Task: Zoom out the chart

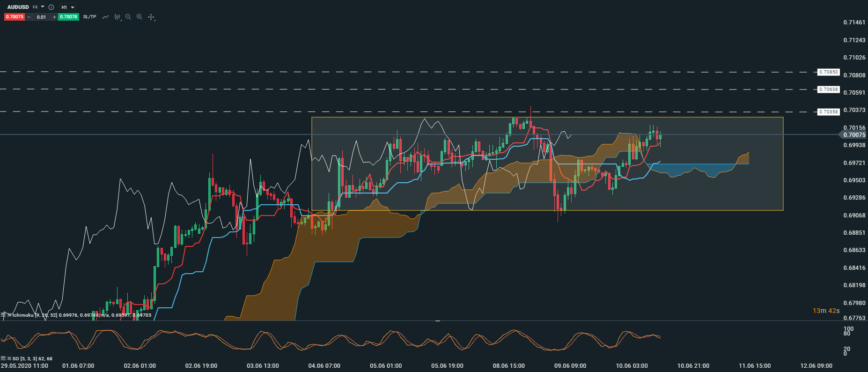Action: click(x=128, y=17)
